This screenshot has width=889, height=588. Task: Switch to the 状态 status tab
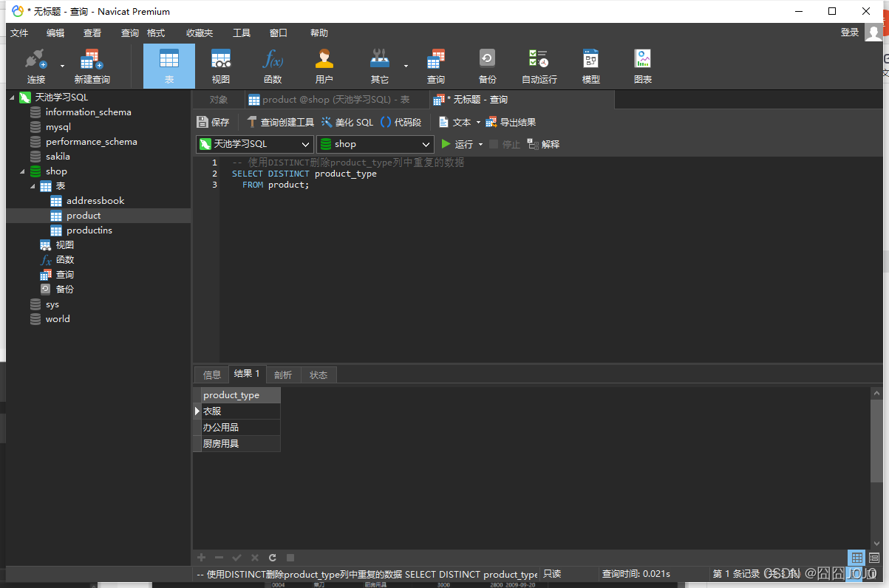(319, 375)
